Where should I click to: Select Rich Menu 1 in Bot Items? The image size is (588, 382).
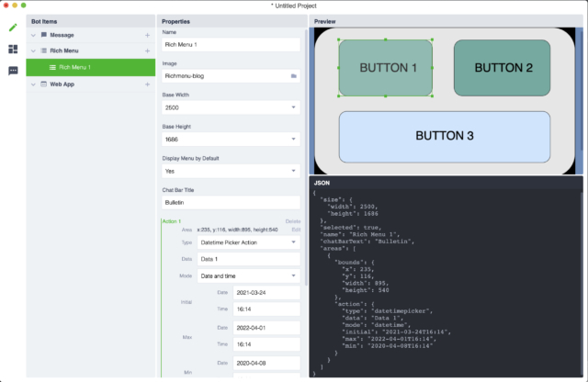point(90,68)
